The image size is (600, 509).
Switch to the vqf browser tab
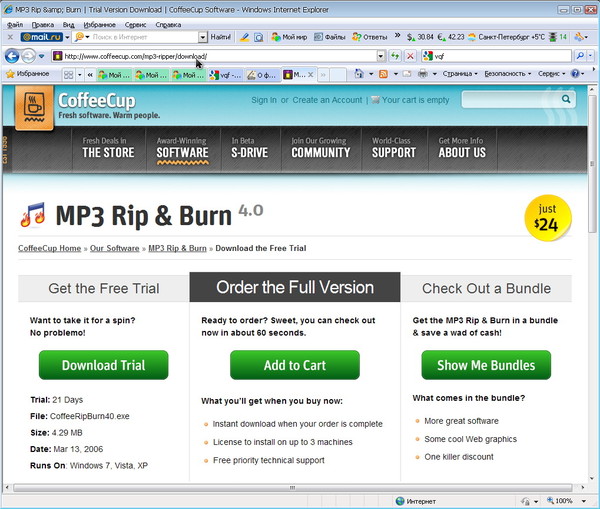pyautogui.click(x=225, y=75)
